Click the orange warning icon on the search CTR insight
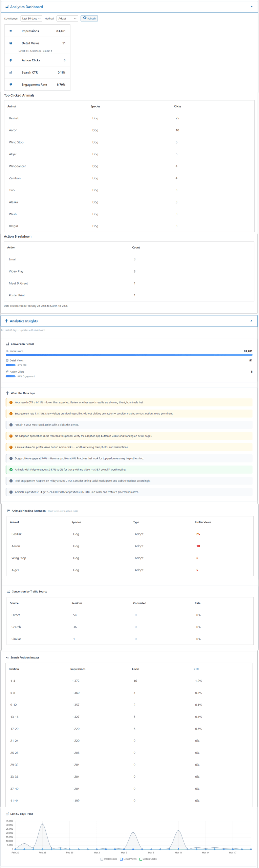 (11, 402)
